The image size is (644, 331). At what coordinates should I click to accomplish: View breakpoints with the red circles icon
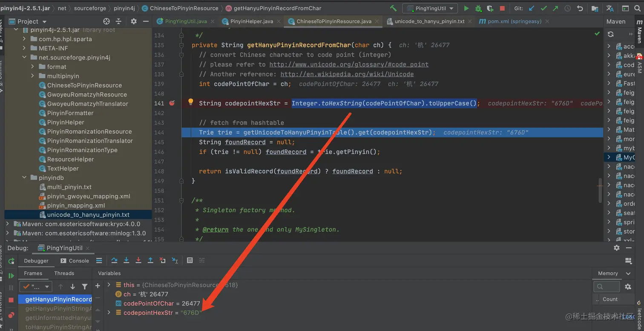(x=11, y=315)
